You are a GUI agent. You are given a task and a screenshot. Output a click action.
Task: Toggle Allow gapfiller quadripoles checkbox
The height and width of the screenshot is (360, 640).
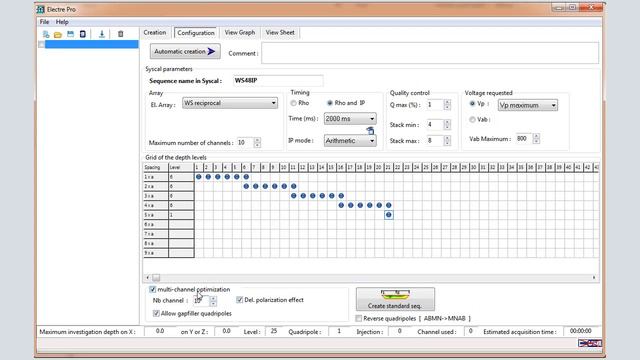tap(156, 313)
